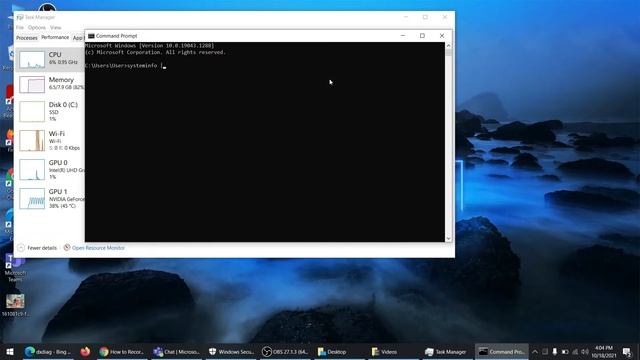The height and width of the screenshot is (360, 640).
Task: Open the Windows Start menu
Action: (10, 351)
